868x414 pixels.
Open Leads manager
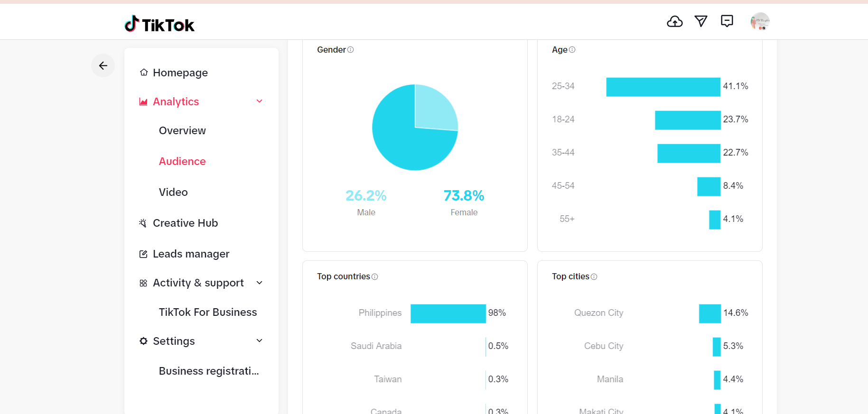tap(191, 254)
